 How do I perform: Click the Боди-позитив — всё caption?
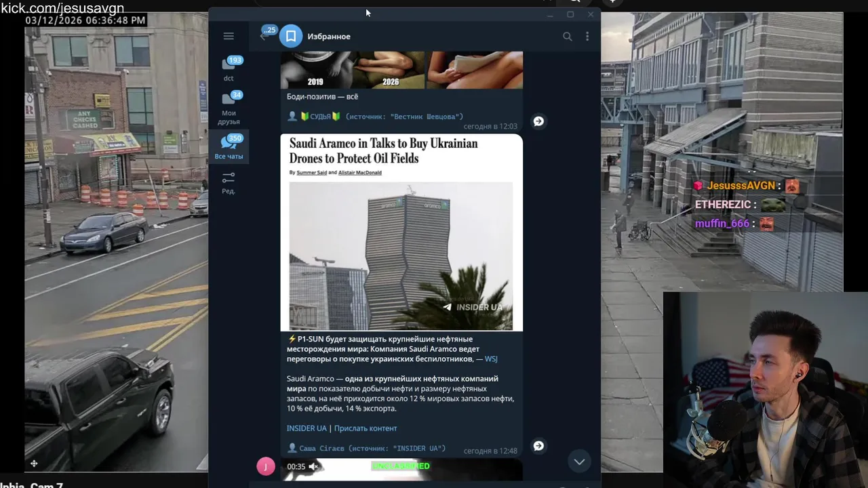pos(322,97)
